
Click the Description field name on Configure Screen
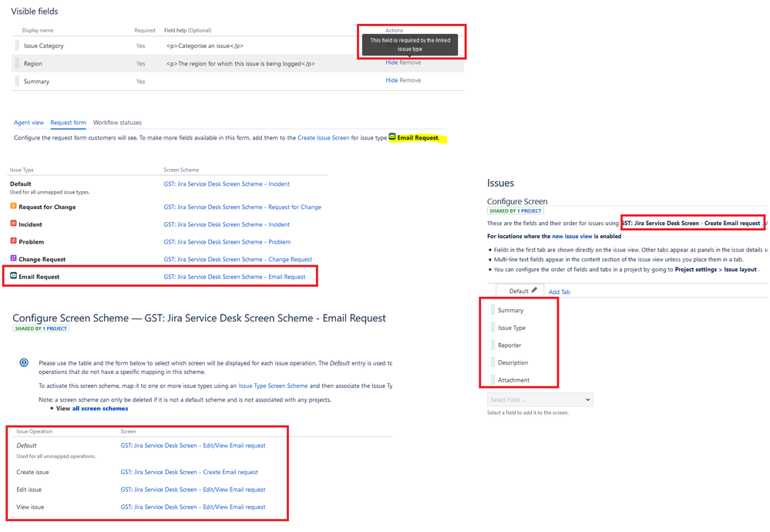[513, 362]
